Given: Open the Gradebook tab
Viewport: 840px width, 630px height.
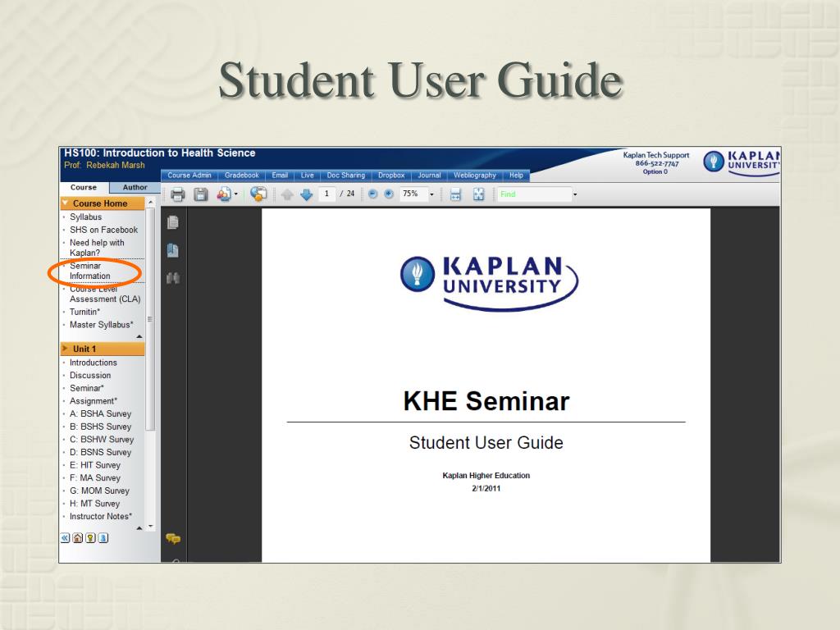Looking at the screenshot, I should click(242, 176).
